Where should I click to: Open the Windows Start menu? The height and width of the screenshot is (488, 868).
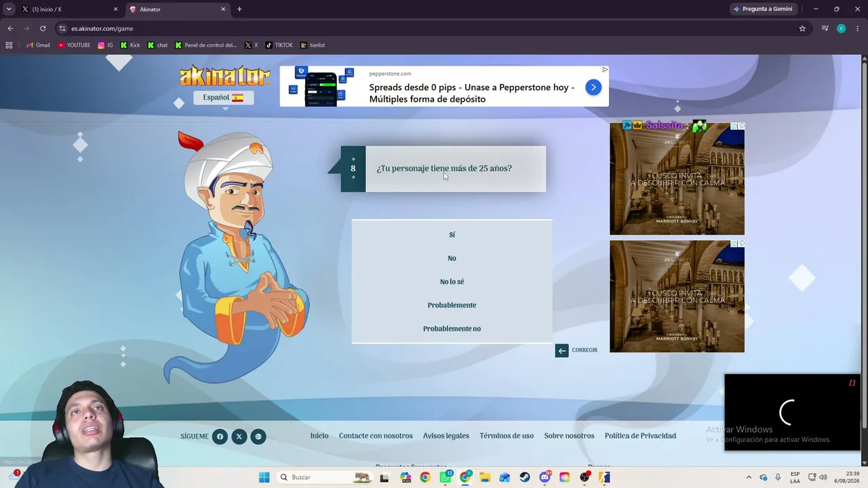coord(264,477)
